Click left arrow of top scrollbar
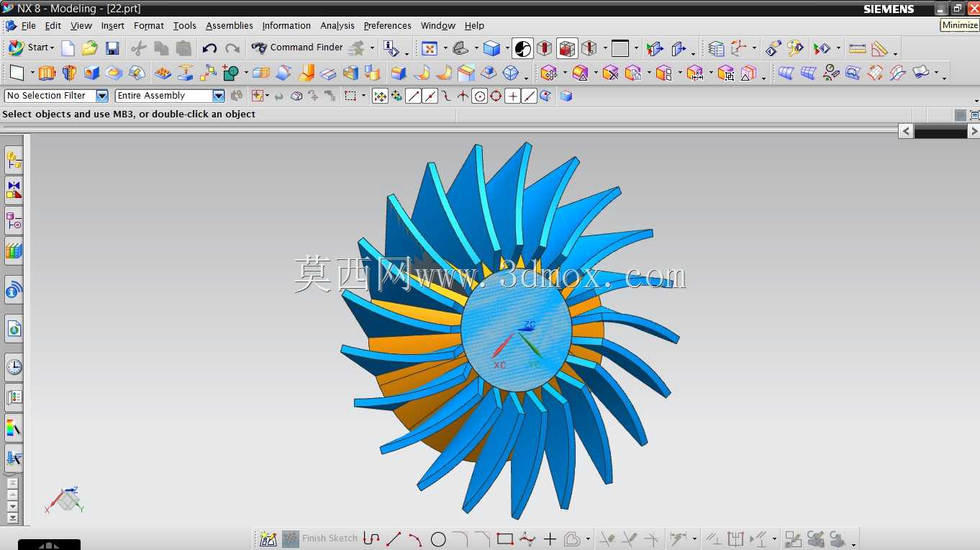980x550 pixels. click(x=906, y=131)
